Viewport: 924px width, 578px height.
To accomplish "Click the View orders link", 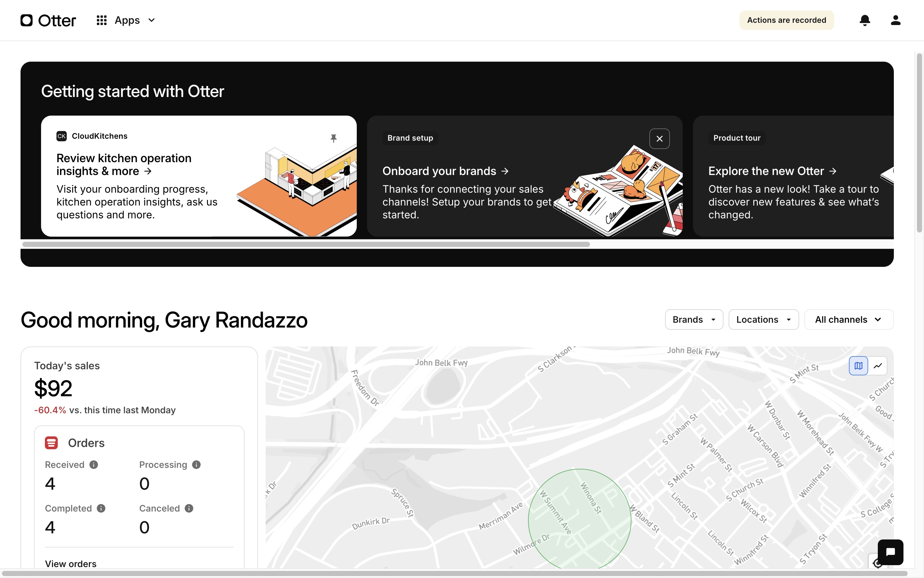I will (71, 564).
